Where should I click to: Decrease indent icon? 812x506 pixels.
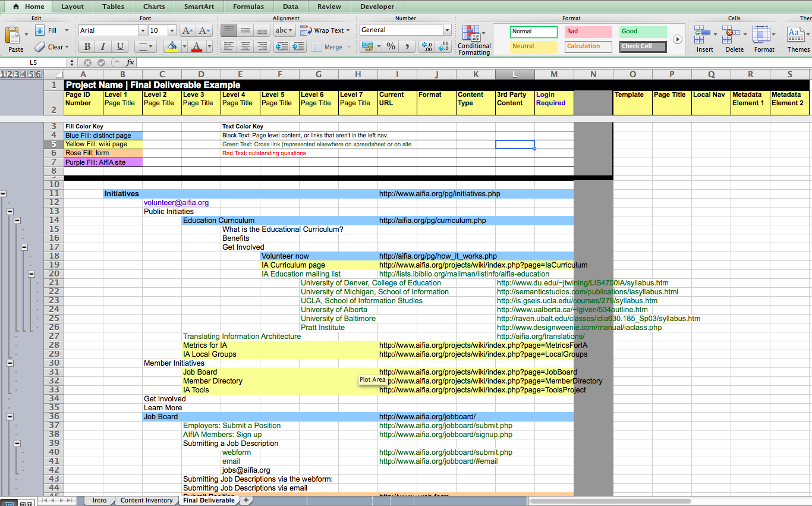pos(282,46)
